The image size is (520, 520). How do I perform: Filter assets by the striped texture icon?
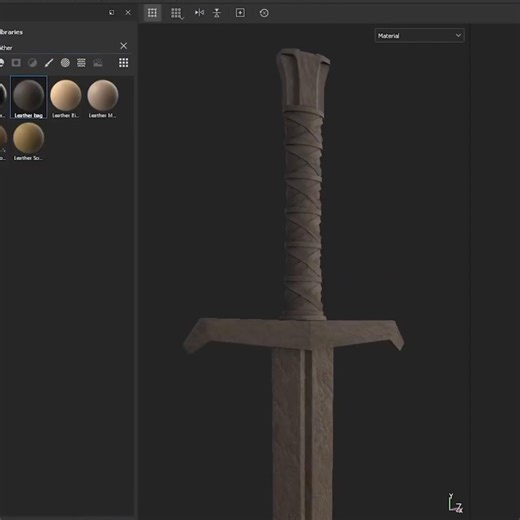81,63
